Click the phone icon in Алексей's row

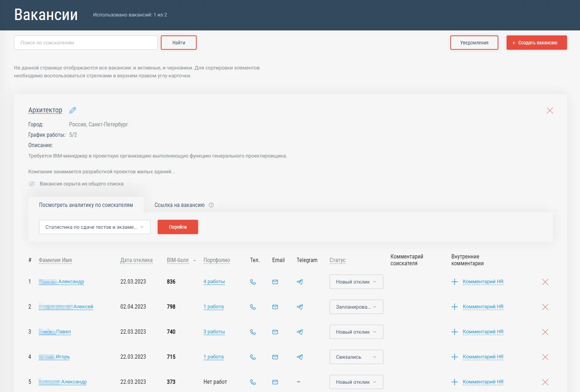253,307
